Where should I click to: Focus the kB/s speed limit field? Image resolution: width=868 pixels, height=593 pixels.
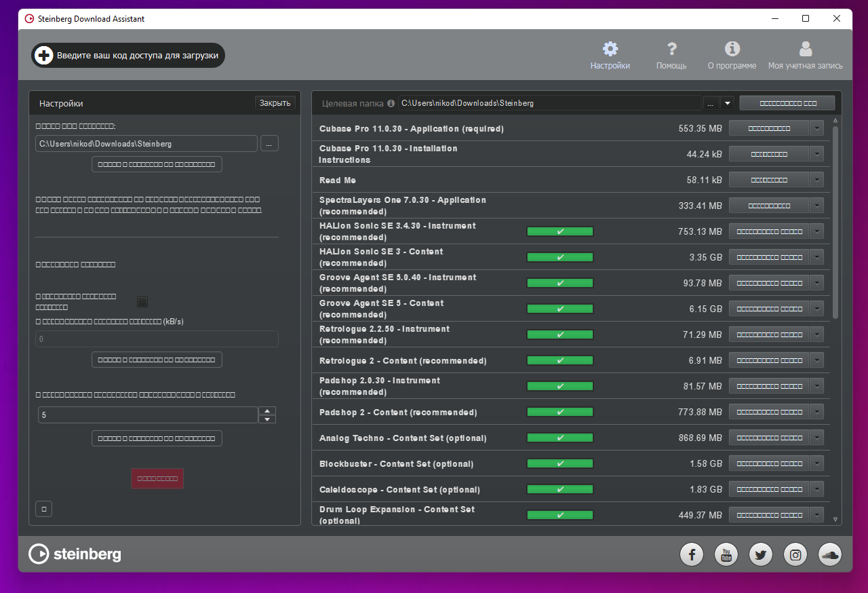[157, 339]
